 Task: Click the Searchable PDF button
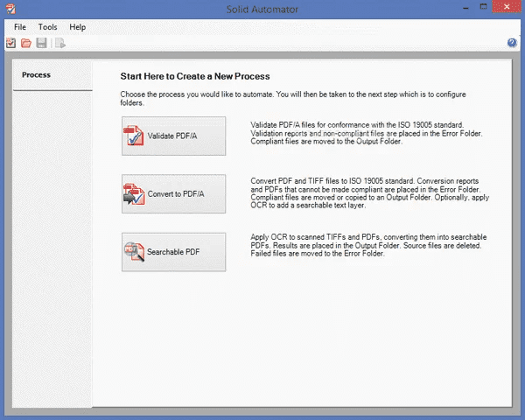(173, 252)
